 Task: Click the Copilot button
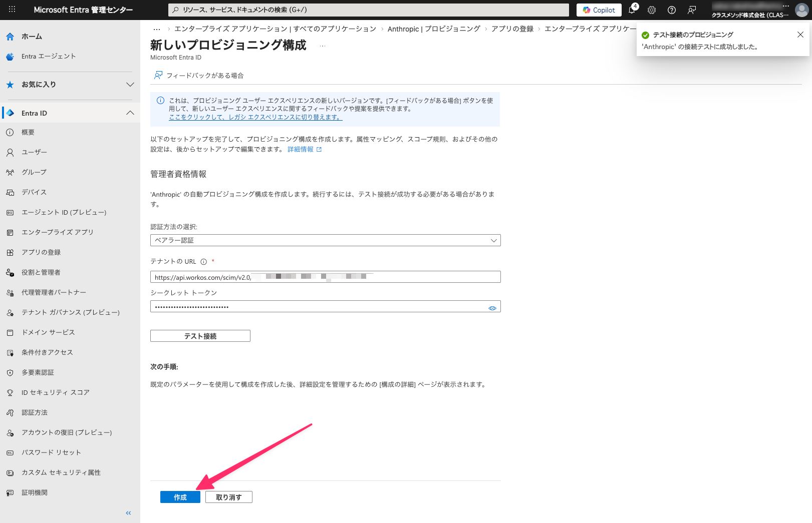[x=599, y=10]
